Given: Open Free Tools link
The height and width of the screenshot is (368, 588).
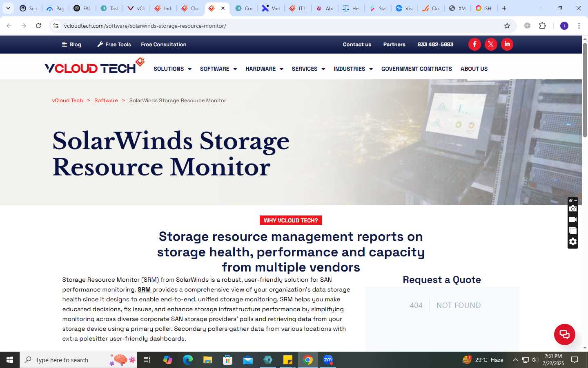Looking at the screenshot, I should point(114,45).
